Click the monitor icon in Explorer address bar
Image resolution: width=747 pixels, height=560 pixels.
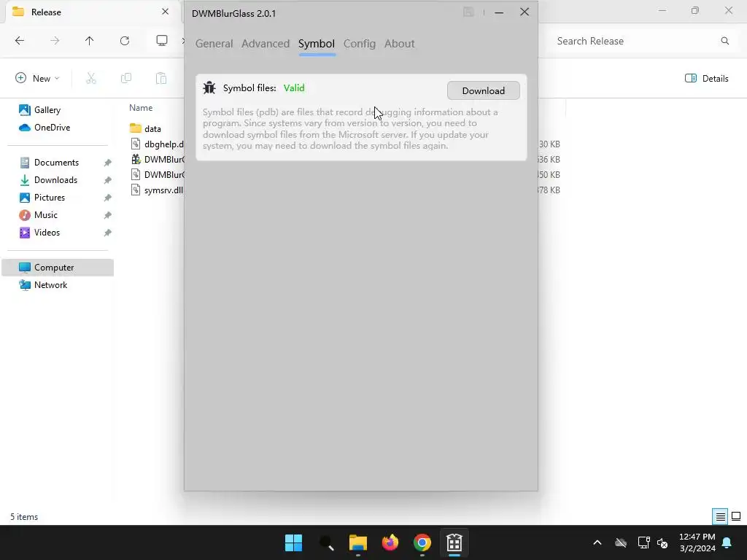point(162,41)
